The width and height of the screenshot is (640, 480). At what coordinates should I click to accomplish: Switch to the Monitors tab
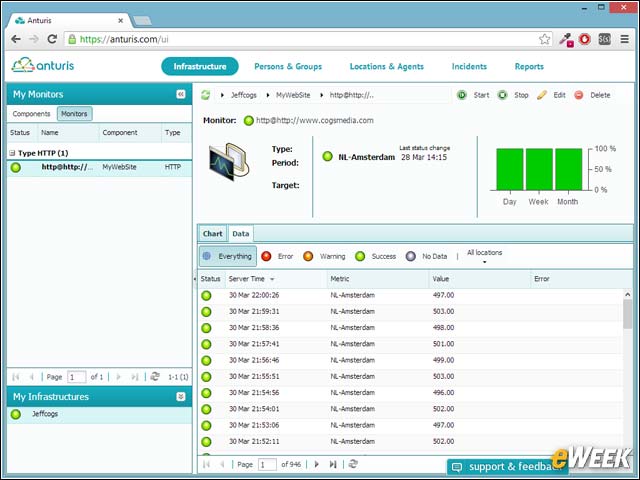click(74, 114)
